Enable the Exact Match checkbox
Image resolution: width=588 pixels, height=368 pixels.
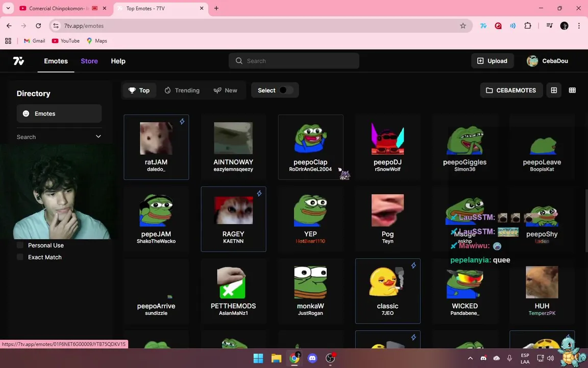[20, 257]
